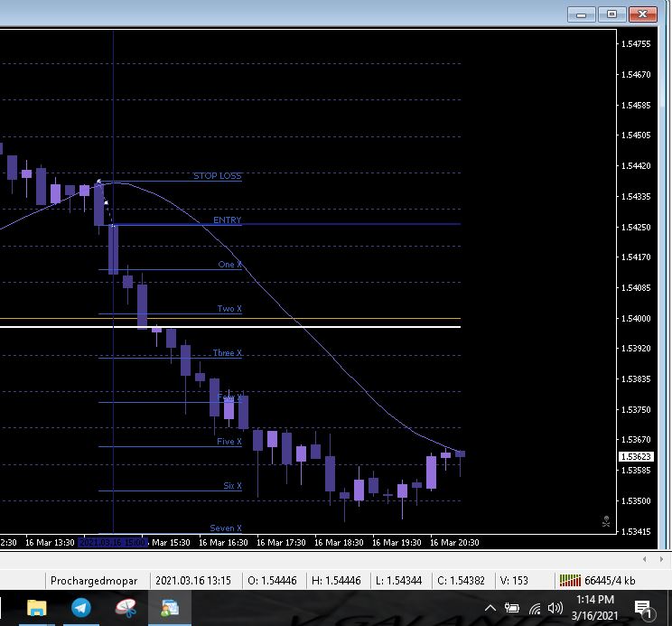Click the 1.54250 price scale label
Screen dimensions: 672x626
(x=636, y=227)
